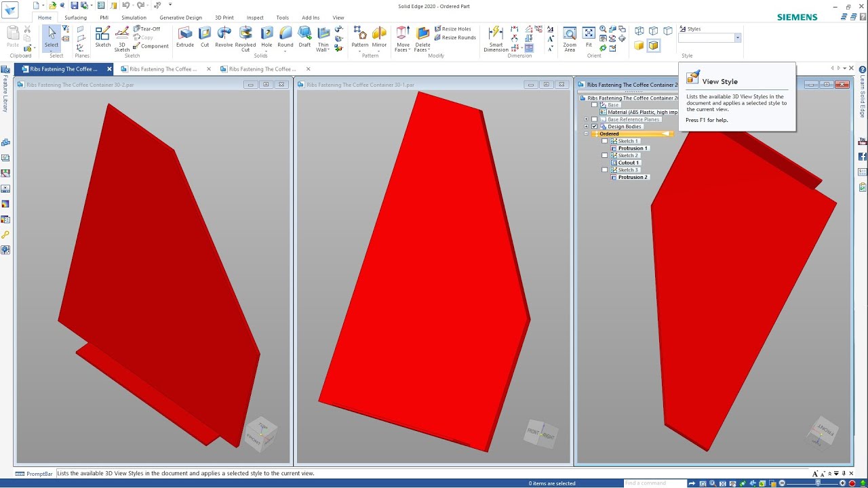Click the Component sketch command
Viewport: 868px width, 488px height.
151,46
